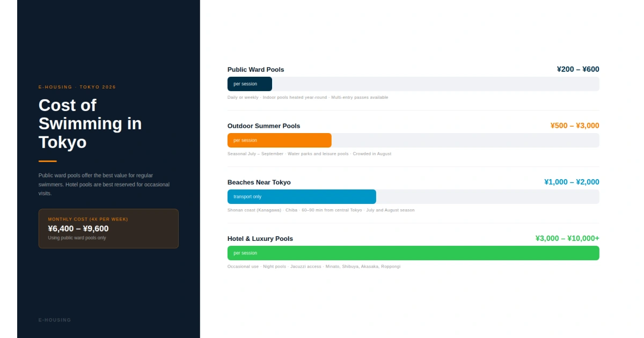Click the 'Monthly Cost (4x per week)' label
This screenshot has height=338, width=644.
pos(88,219)
